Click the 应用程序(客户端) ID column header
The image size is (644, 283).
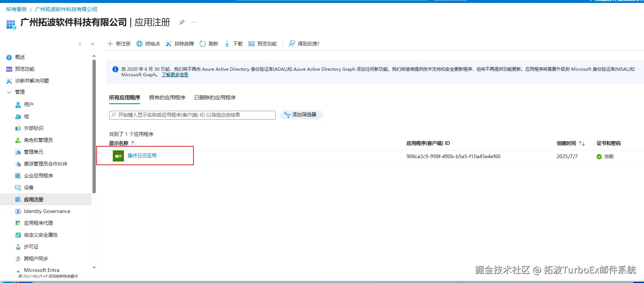point(428,143)
